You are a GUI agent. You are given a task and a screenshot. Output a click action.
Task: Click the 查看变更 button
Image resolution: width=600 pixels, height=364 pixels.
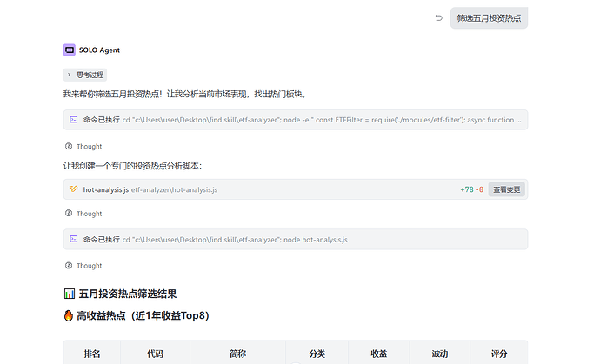(506, 189)
